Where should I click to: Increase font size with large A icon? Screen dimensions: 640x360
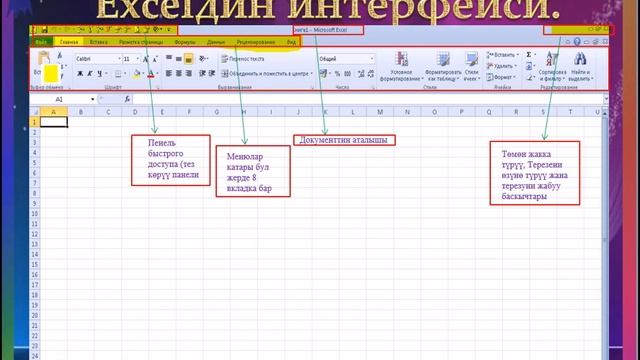click(x=146, y=59)
